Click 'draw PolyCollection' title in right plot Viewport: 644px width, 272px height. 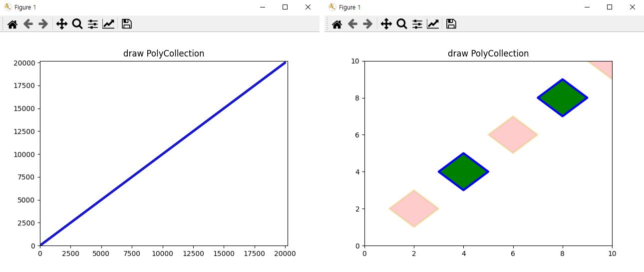click(x=488, y=53)
